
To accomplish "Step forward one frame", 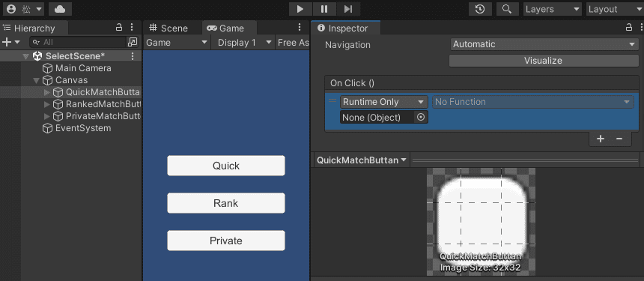I will click(x=348, y=9).
